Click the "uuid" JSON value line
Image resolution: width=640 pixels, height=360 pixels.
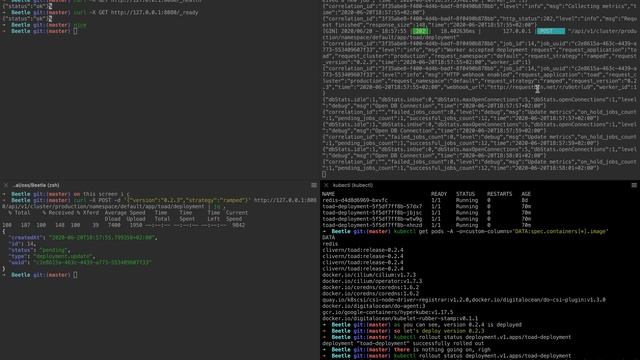[92, 262]
